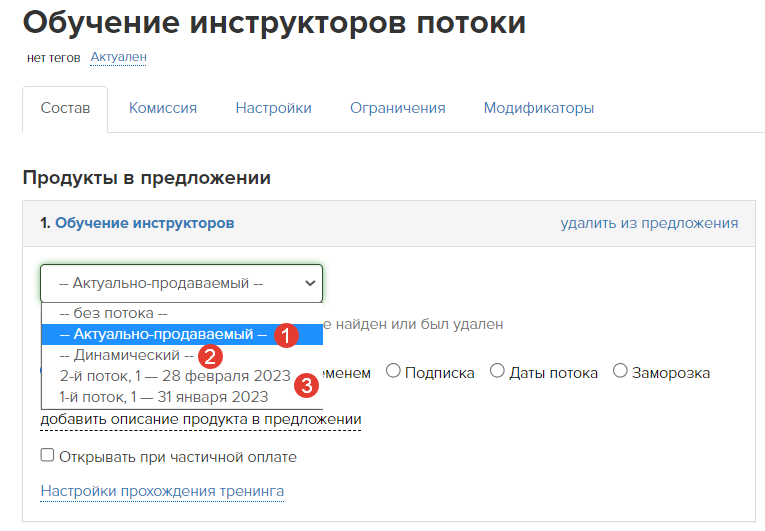The image size is (765, 531).
Task: Click добавить описание продукта в предложении
Action: 201,420
